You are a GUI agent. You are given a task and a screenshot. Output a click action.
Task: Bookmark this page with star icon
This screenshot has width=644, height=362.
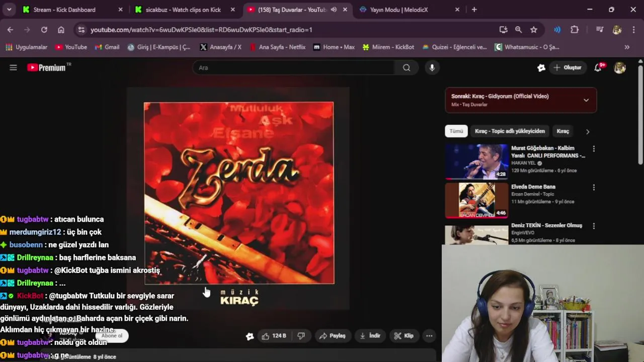[x=534, y=30]
